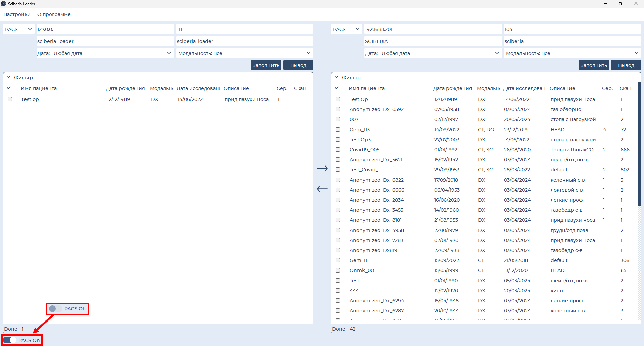Tick checkbox for patient 444
This screenshot has height=346, width=644.
point(338,291)
